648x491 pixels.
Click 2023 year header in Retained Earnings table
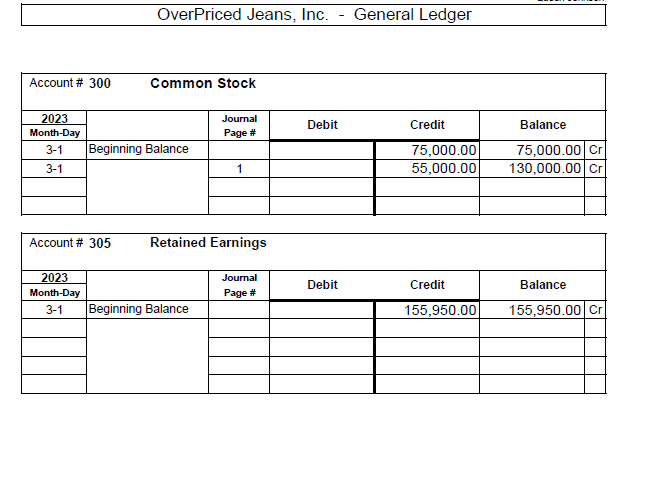click(54, 278)
